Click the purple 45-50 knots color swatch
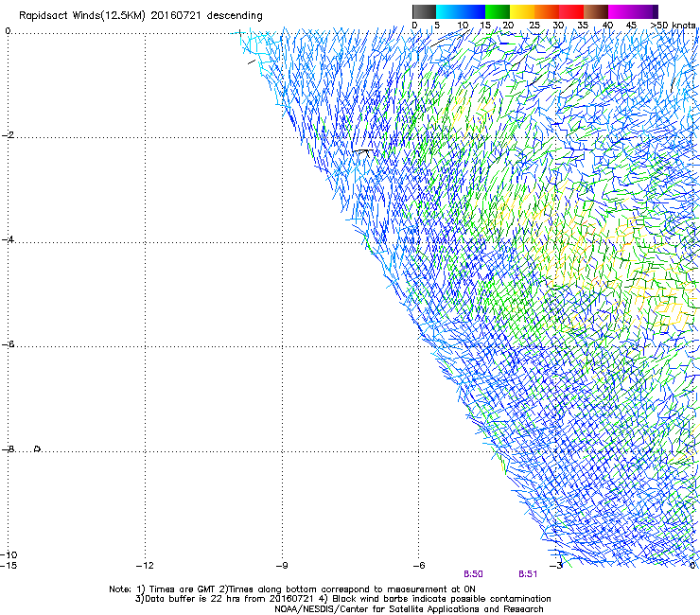This screenshot has width=700, height=615. click(644, 11)
